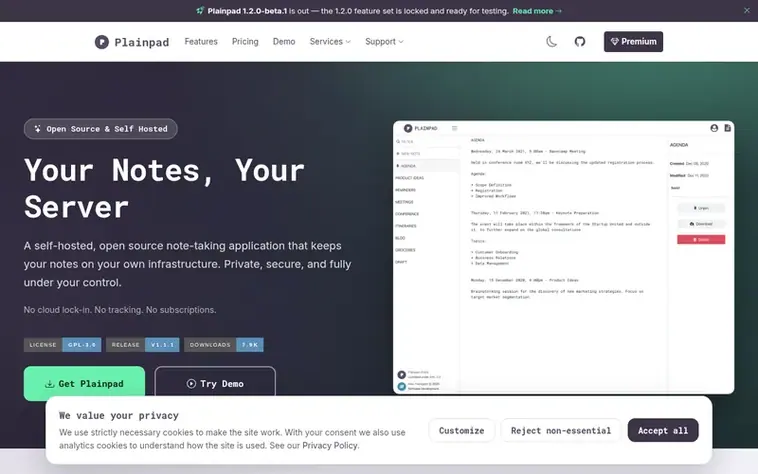Click the Release v1.1.1 badge
The image size is (758, 474).
tap(143, 345)
